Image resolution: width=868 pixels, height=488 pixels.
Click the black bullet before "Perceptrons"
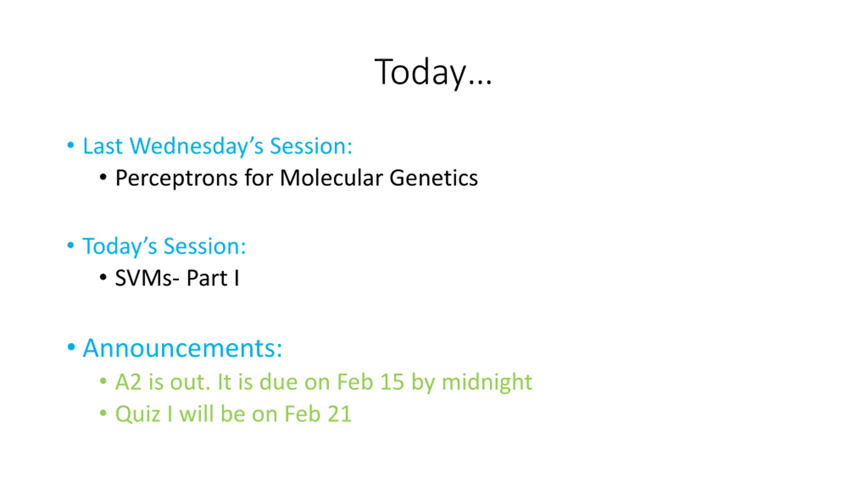pyautogui.click(x=103, y=177)
